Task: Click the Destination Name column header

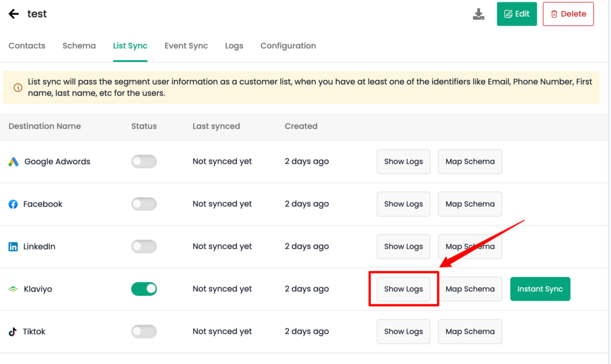Action: pyautogui.click(x=45, y=127)
